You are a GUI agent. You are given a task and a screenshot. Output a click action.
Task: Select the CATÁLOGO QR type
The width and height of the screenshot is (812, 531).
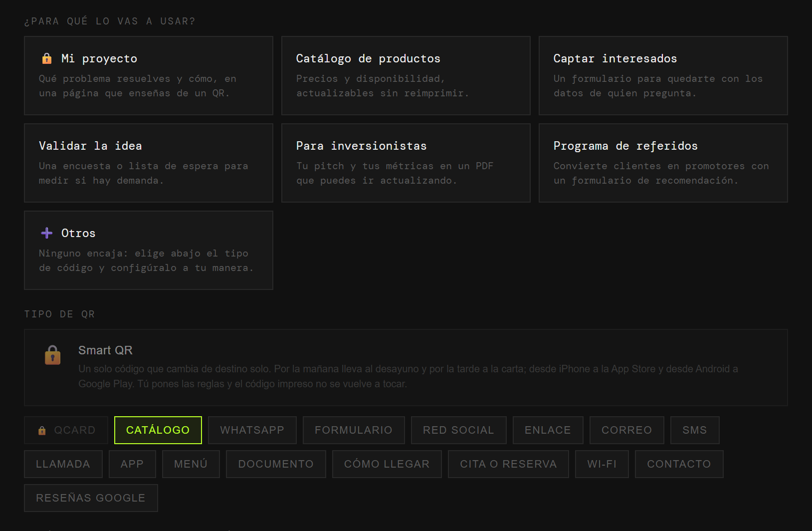tap(158, 430)
